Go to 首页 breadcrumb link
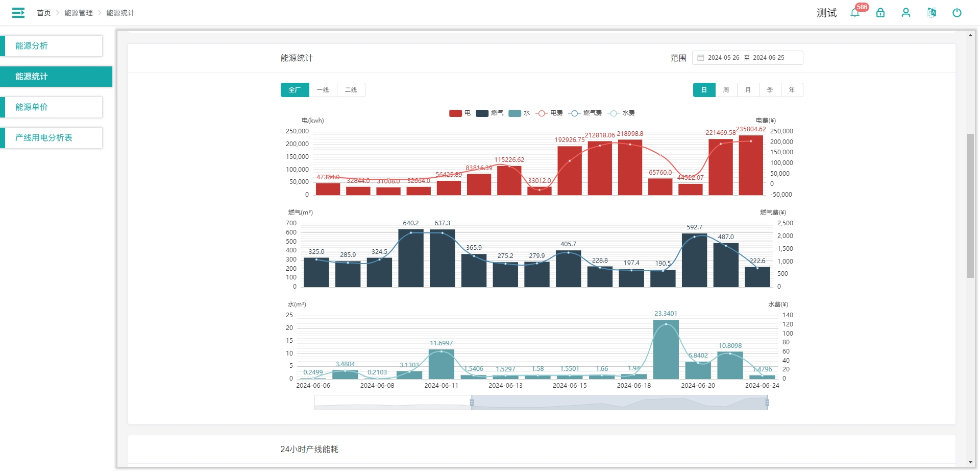980x472 pixels. click(x=44, y=13)
